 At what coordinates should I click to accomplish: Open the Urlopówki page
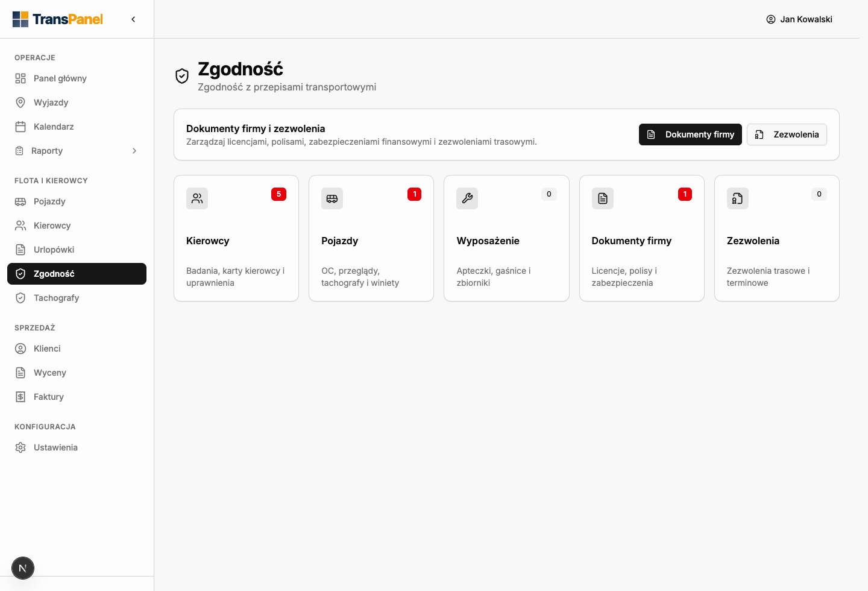pos(77,250)
